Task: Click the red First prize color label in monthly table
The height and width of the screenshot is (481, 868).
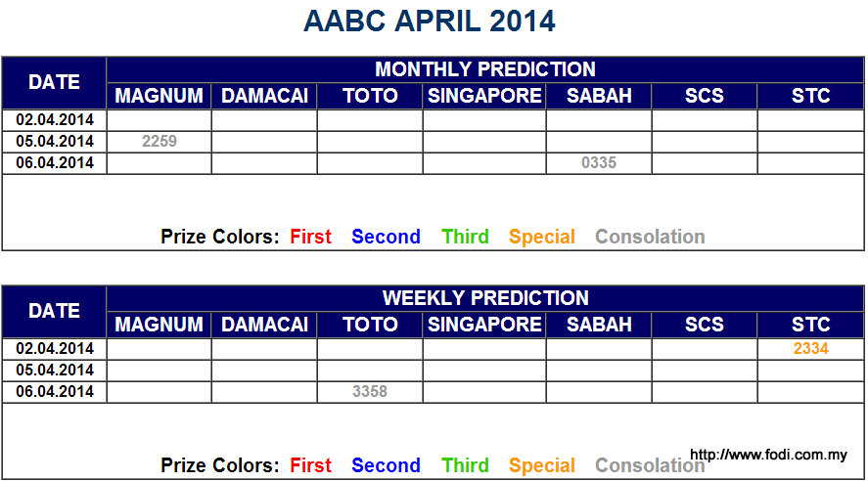Action: tap(310, 237)
